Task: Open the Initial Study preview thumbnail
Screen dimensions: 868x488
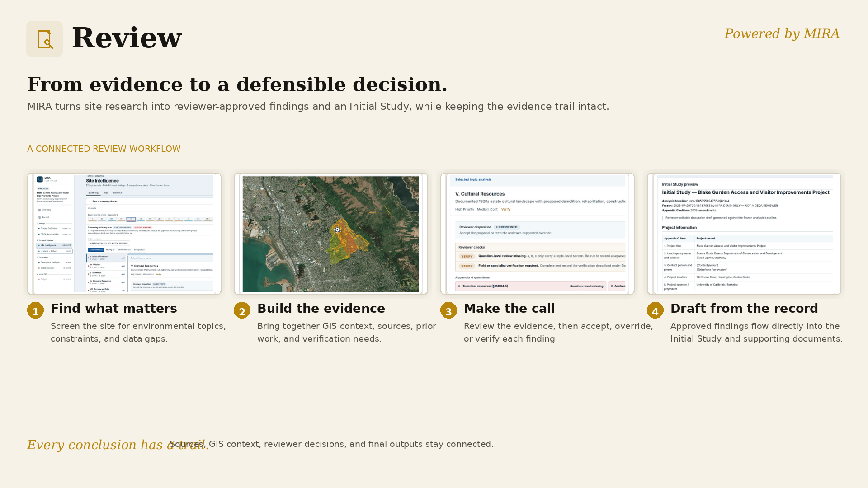Action: [744, 234]
